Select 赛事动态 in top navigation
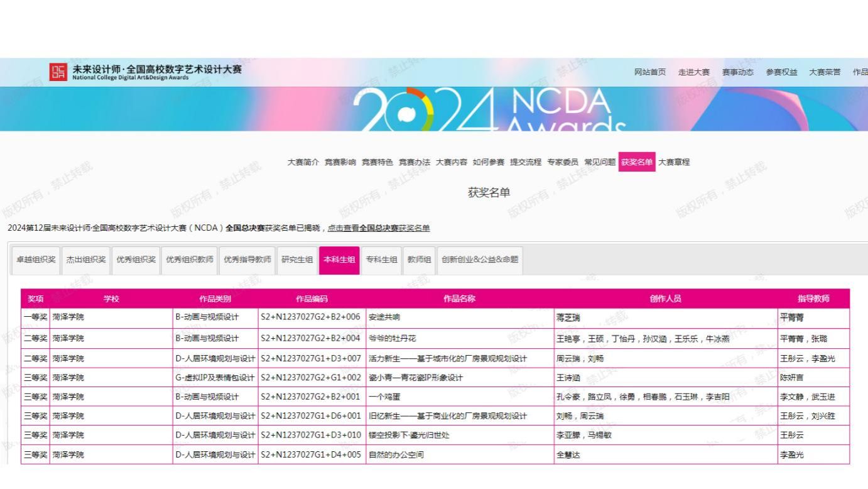The image size is (868, 489). [737, 72]
